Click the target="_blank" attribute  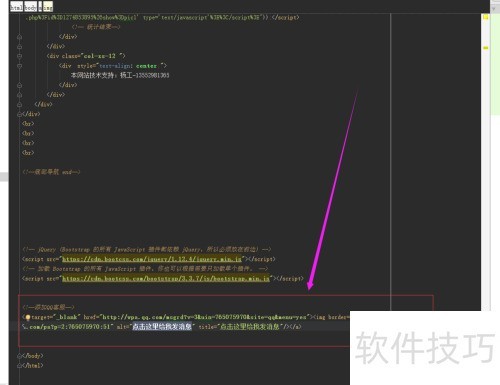point(56,317)
